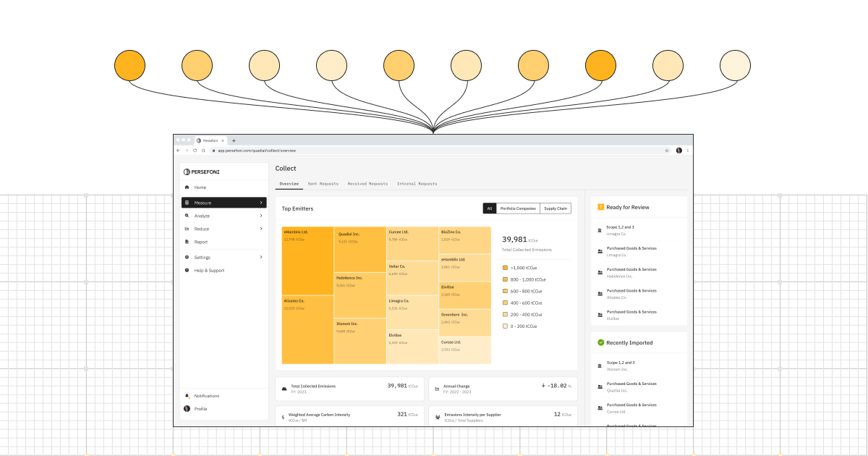Viewport: 868px width, 456px height.
Task: Open the Purchased Goods & Services Curcee Ltd. row
Action: tap(639, 408)
